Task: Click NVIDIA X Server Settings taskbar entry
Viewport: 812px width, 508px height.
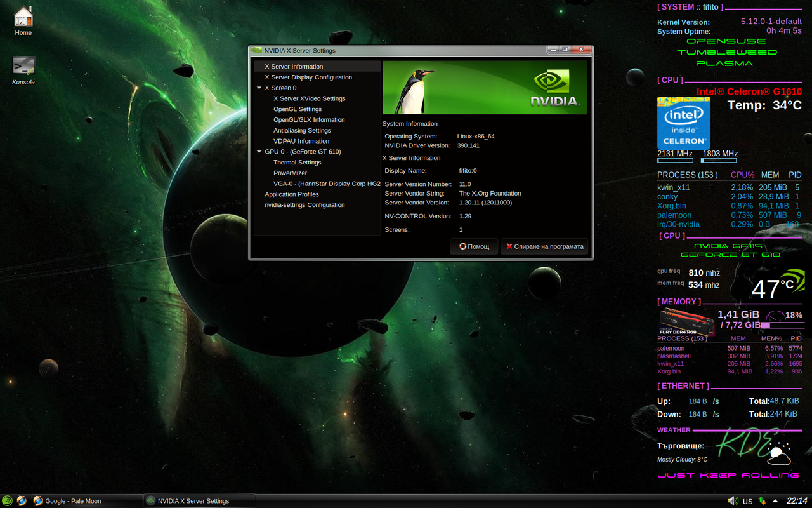Action: (x=200, y=501)
